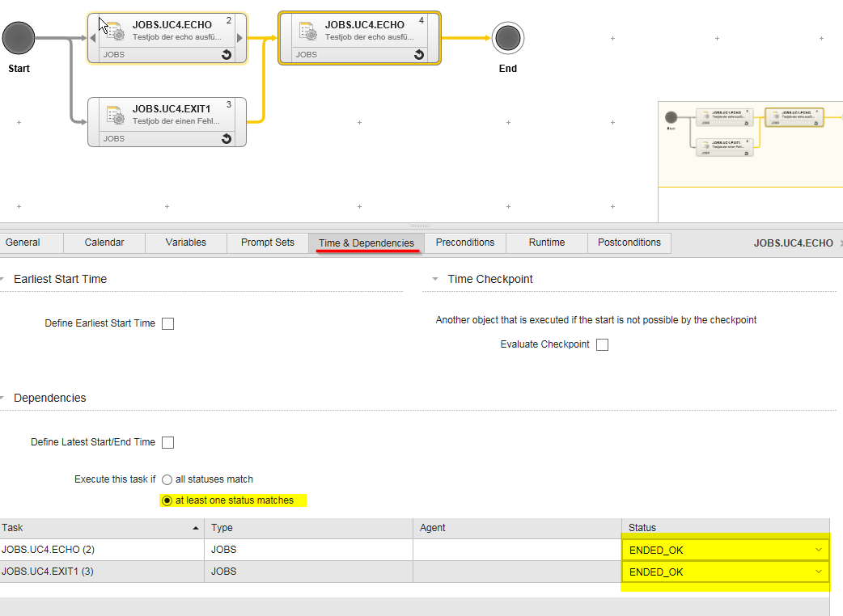Enable Define Latest Start/End Time

[167, 442]
